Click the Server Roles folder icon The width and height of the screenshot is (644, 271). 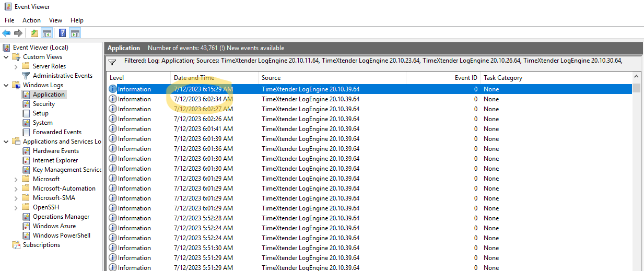tap(26, 66)
